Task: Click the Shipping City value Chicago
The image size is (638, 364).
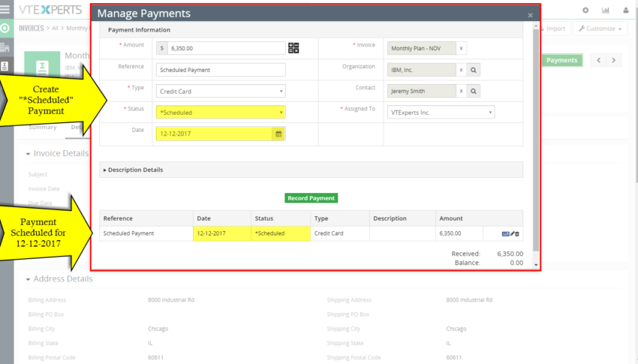Action: pyautogui.click(x=456, y=329)
